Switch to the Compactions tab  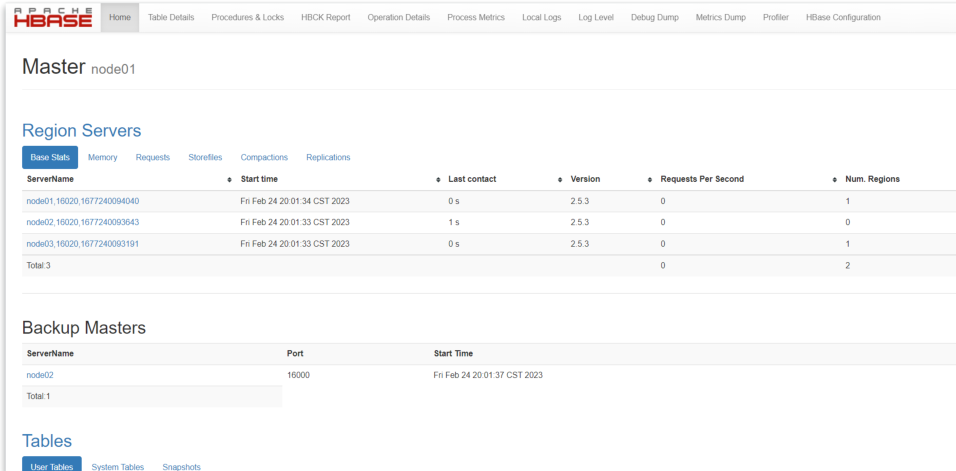264,157
